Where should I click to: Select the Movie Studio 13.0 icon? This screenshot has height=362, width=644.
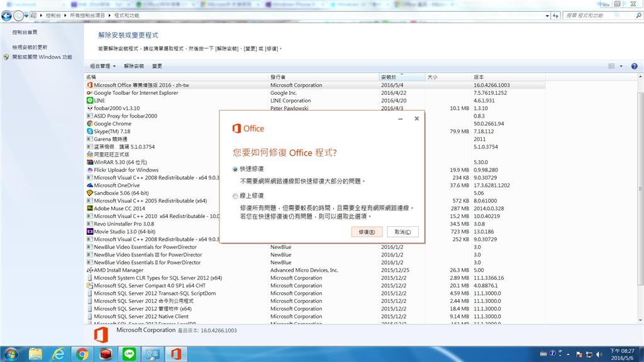[89, 231]
